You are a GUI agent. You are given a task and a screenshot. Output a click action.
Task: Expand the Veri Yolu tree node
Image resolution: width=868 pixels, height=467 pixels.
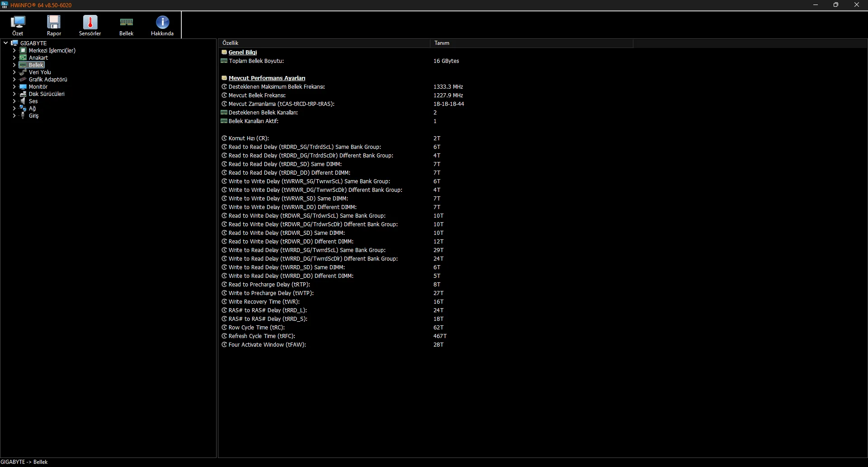tap(14, 72)
